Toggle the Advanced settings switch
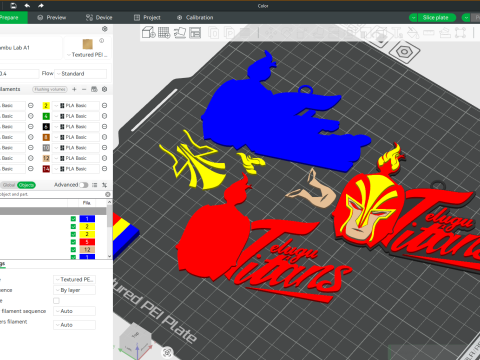Image resolution: width=480 pixels, height=360 pixels. pyautogui.click(x=84, y=185)
